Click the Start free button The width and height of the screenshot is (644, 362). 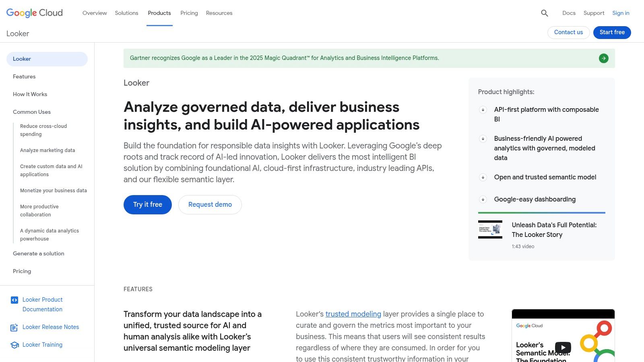(612, 32)
